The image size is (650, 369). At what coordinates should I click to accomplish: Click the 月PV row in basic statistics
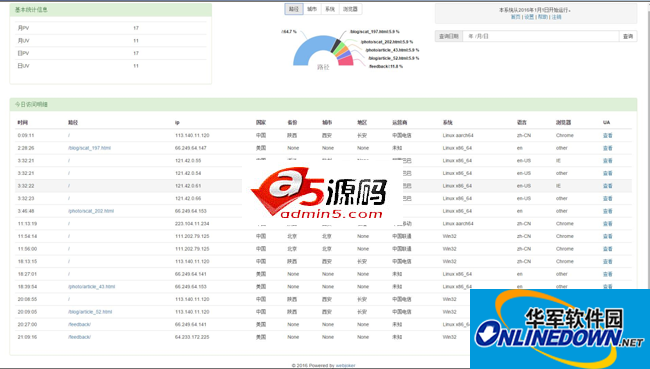[x=111, y=28]
